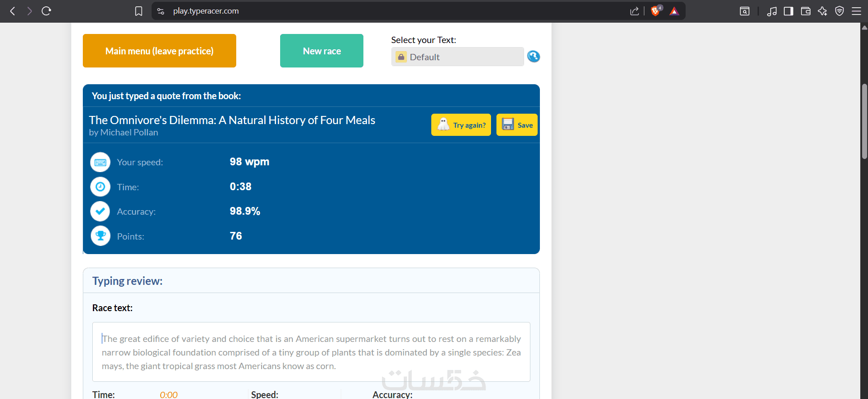Click the book title Omnivore's Dilemma
Screen dimensions: 868x399
click(232, 120)
